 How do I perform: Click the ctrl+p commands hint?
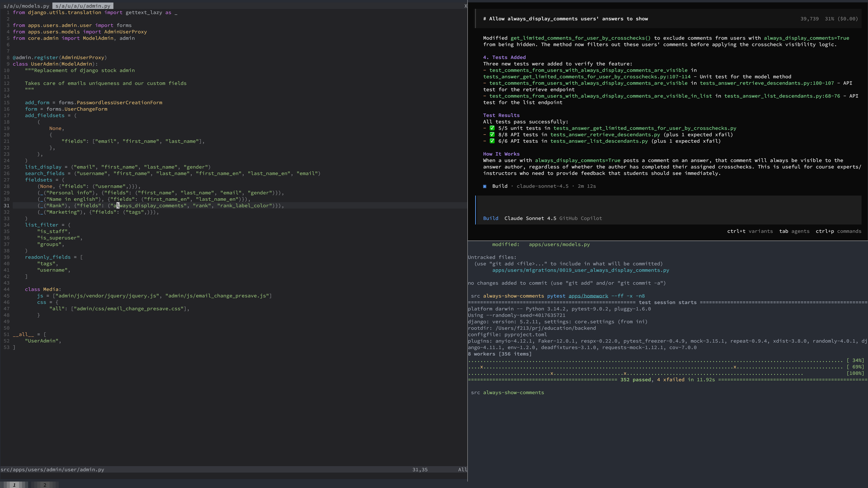(838, 231)
